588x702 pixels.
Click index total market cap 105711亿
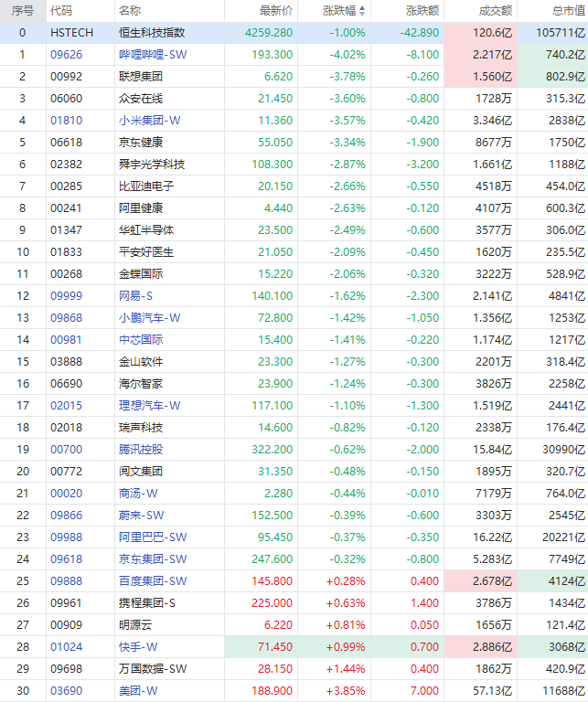pos(561,33)
